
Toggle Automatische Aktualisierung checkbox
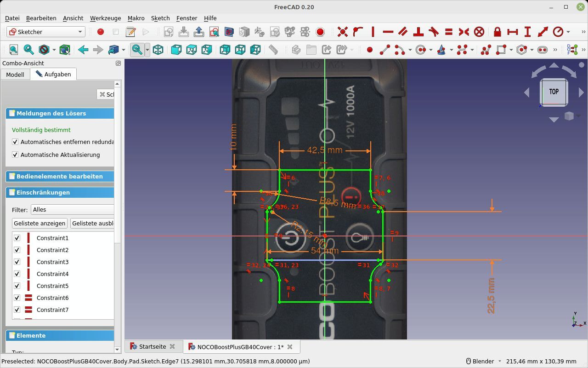[15, 155]
